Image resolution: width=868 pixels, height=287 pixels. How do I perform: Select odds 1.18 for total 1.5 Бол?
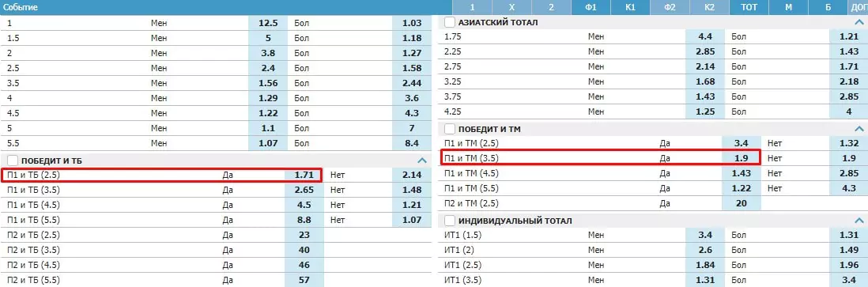coord(412,38)
